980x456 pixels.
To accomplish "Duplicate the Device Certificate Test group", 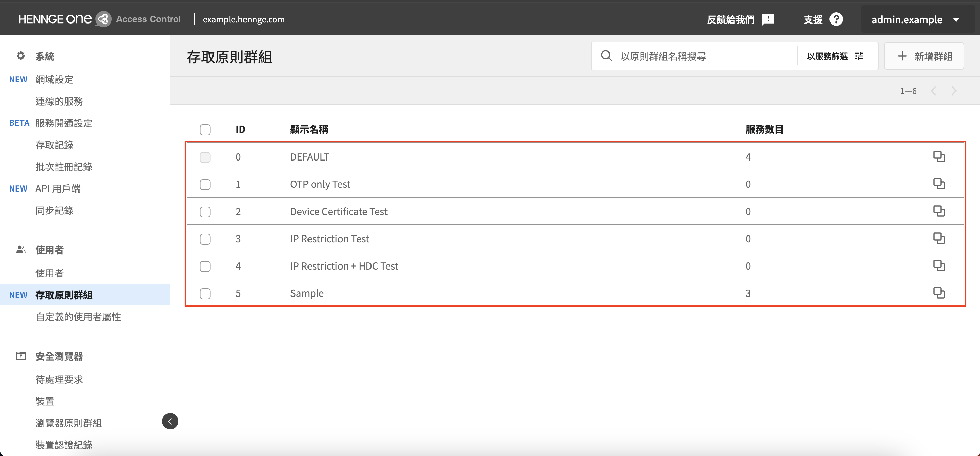I will [938, 211].
